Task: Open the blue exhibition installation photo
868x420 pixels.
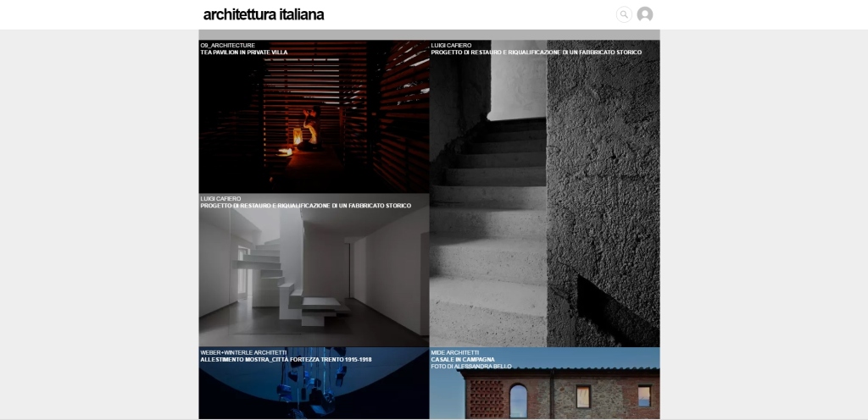Action: point(314,391)
